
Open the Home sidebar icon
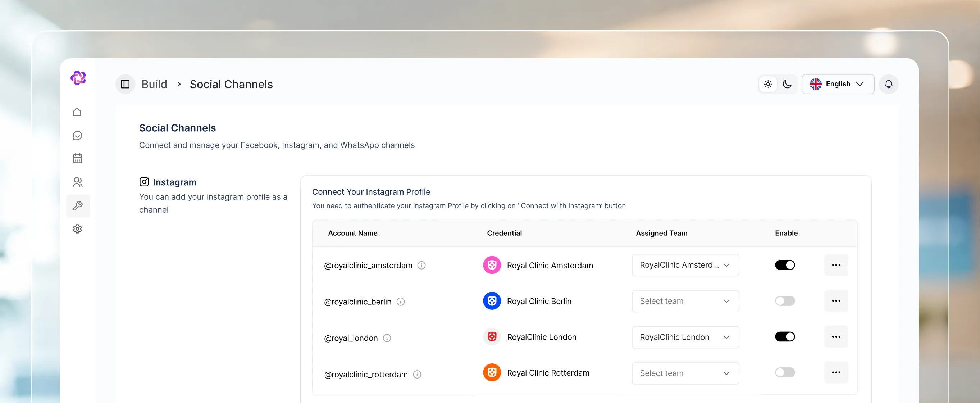77,112
